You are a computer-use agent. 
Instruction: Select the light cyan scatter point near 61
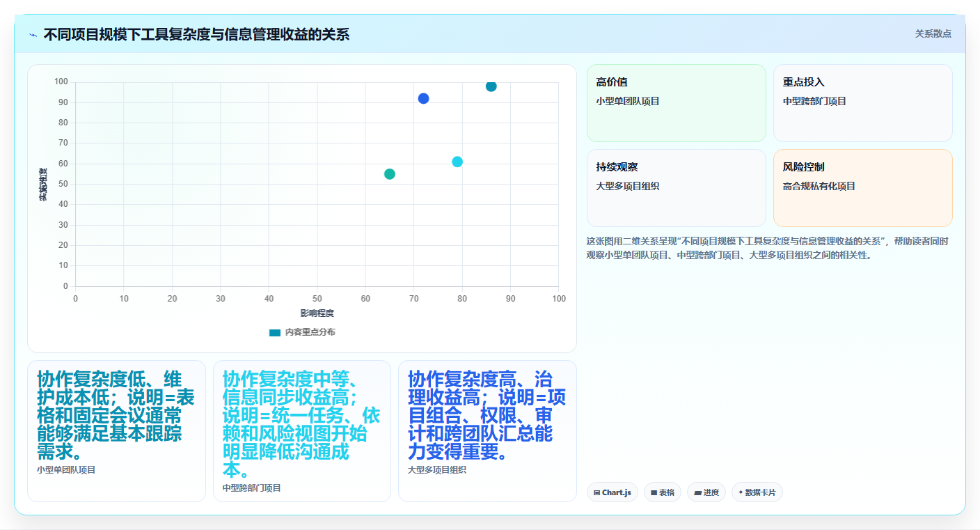pyautogui.click(x=457, y=162)
